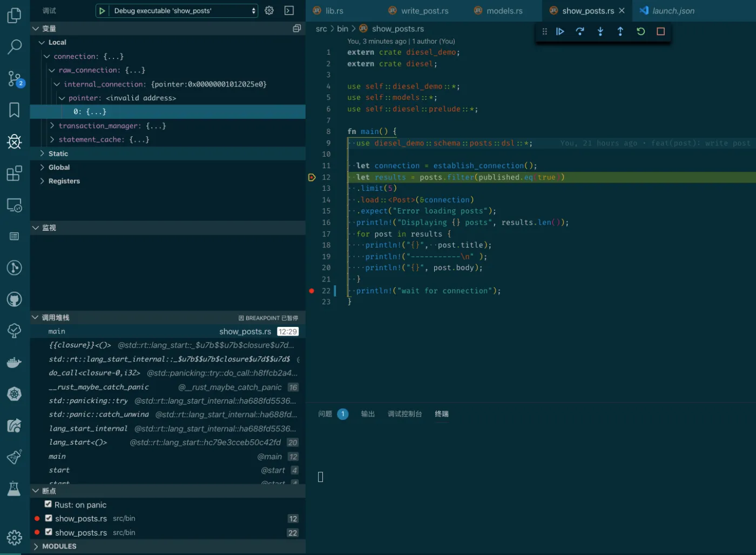Expand the Static scope
Viewport: 756px width, 555px height.
pos(42,153)
